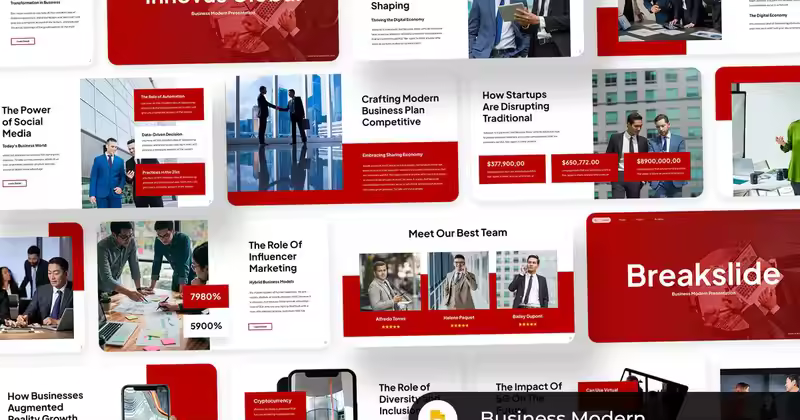Click The Role of Diversity and Inclusion heading
This screenshot has height=420, width=800.
[409, 399]
